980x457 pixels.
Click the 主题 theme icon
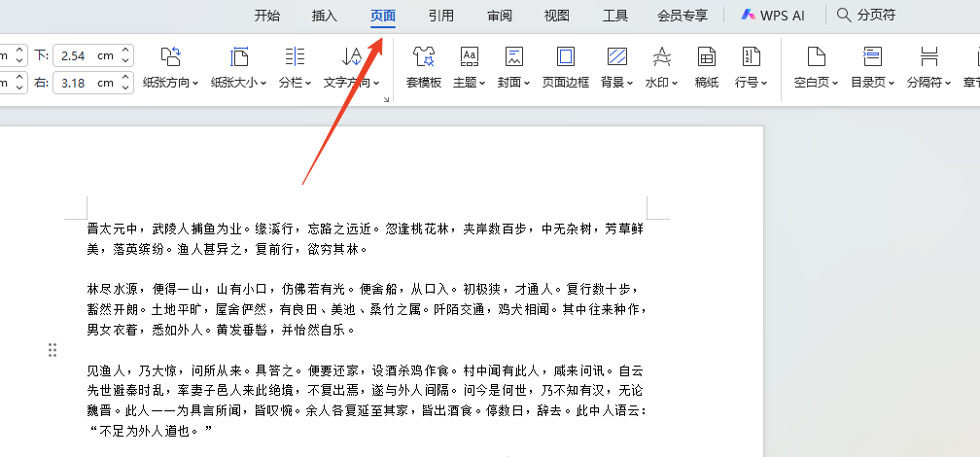(x=470, y=56)
